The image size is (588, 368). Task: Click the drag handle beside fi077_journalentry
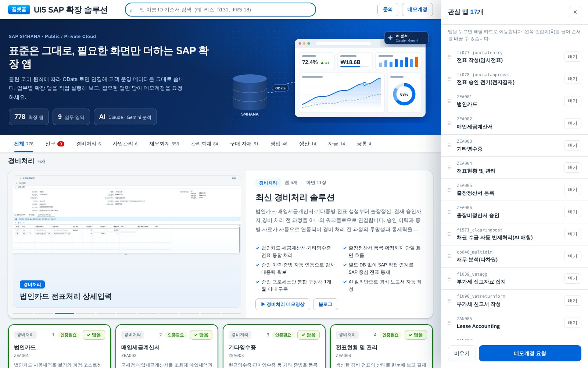click(x=449, y=57)
